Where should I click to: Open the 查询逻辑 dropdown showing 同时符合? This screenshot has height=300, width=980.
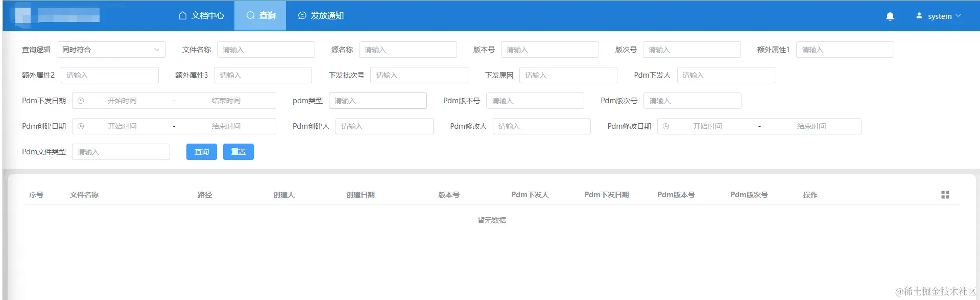pos(111,50)
